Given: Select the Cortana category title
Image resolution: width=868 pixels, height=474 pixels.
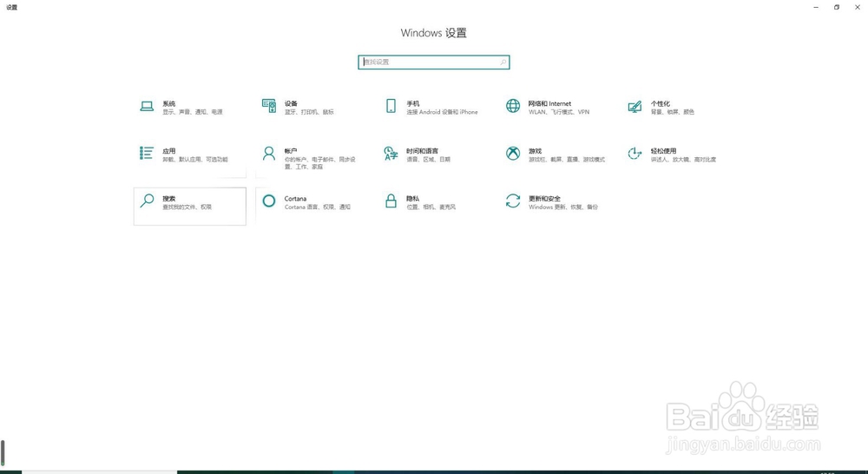Looking at the screenshot, I should [x=296, y=198].
